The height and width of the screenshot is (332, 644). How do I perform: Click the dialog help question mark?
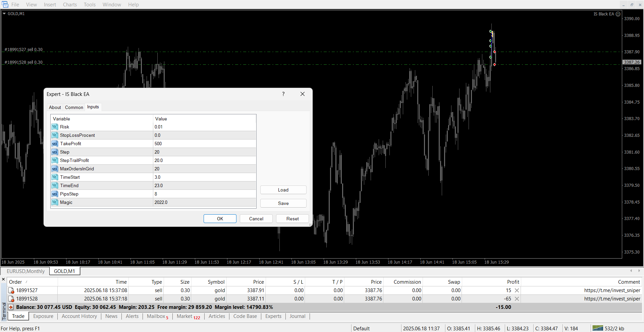coord(283,94)
